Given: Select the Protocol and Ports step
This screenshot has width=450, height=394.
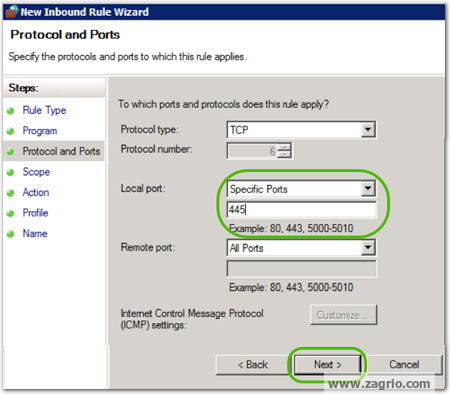Looking at the screenshot, I should point(61,151).
